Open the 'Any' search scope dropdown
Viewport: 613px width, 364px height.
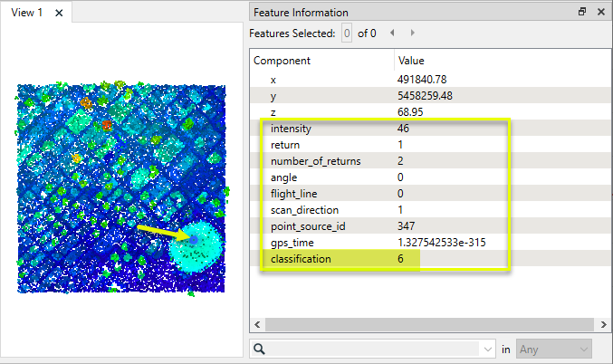pos(553,348)
